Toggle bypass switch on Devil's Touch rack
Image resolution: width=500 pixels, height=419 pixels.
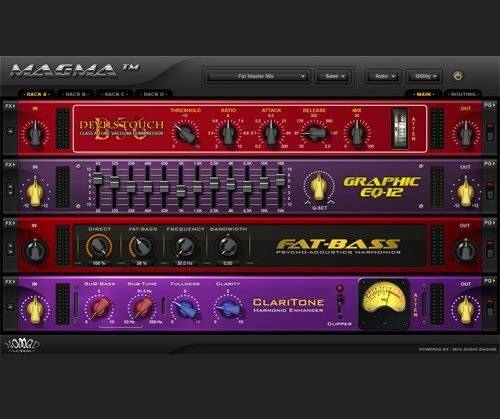pos(490,132)
